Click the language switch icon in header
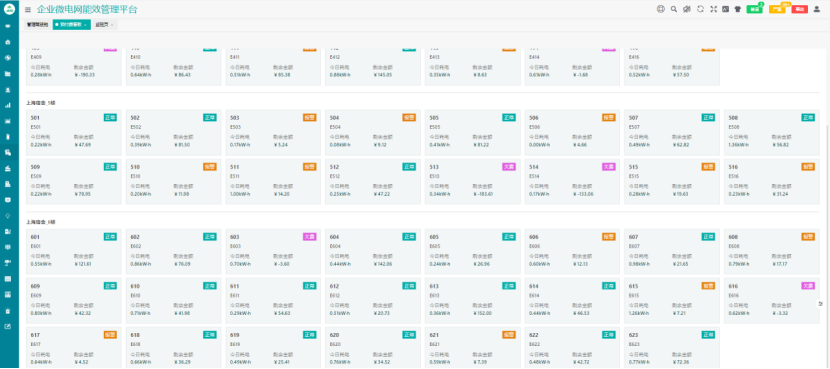This screenshot has height=369, width=830. click(726, 9)
